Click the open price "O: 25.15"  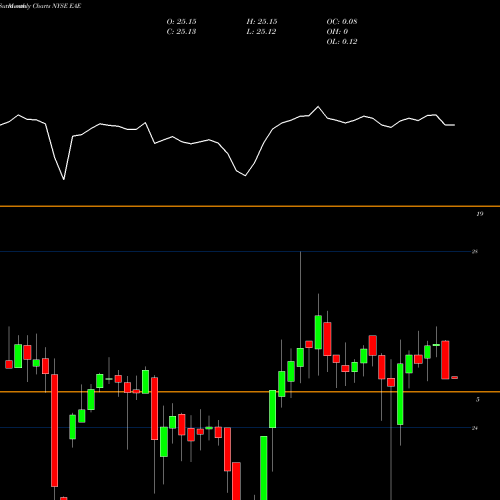pos(182,22)
